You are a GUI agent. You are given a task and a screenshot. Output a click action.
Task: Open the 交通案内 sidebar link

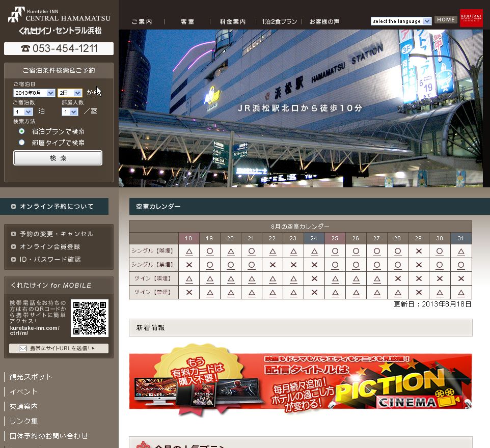tap(24, 406)
